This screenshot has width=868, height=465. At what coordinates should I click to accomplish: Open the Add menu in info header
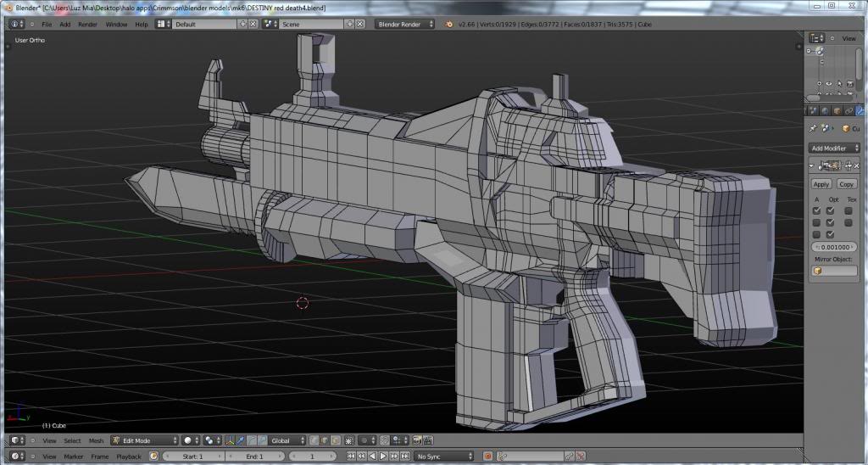(x=64, y=25)
